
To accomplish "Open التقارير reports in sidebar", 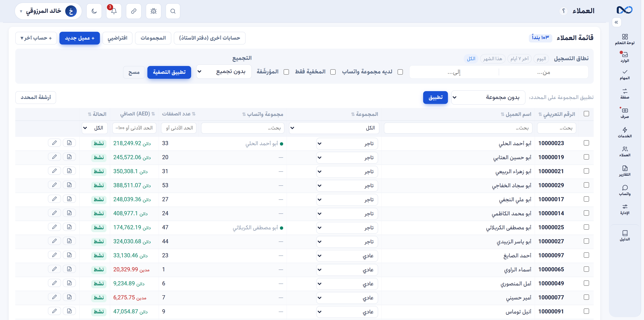I will [x=625, y=171].
